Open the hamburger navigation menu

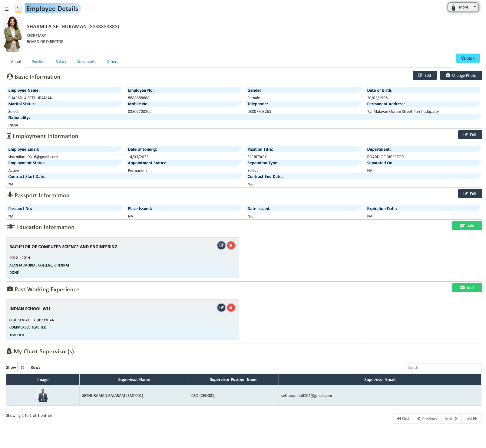(6, 9)
